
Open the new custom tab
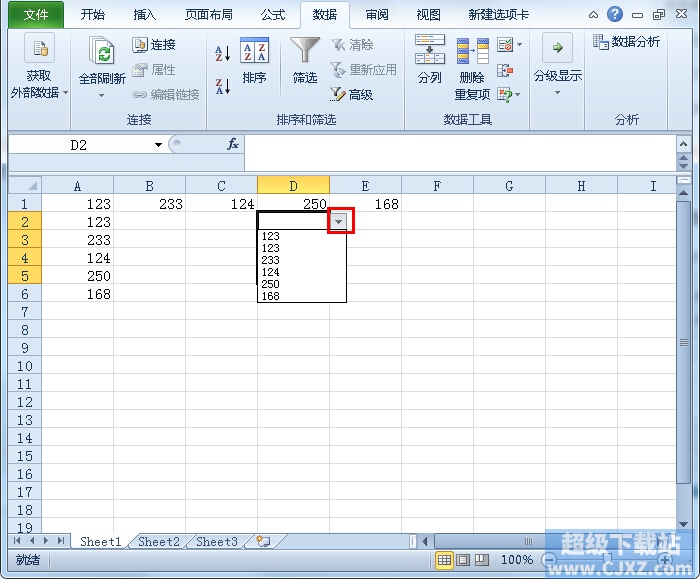pyautogui.click(x=499, y=15)
